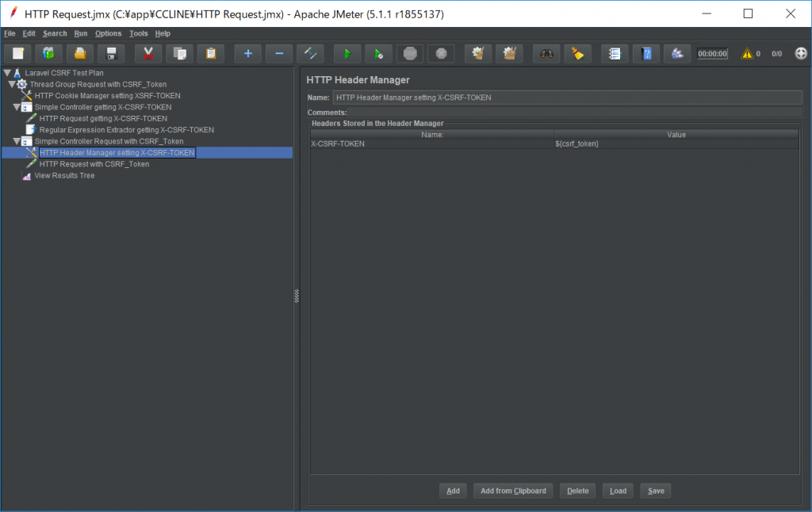Click the Add from Clipboard button
This screenshot has height=512, width=812.
(513, 491)
